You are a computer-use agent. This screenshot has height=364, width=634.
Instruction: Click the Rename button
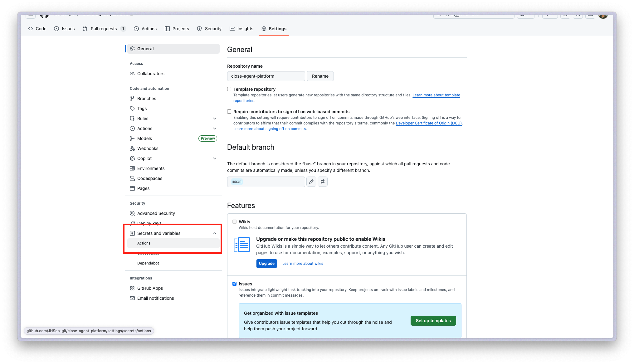click(x=320, y=76)
